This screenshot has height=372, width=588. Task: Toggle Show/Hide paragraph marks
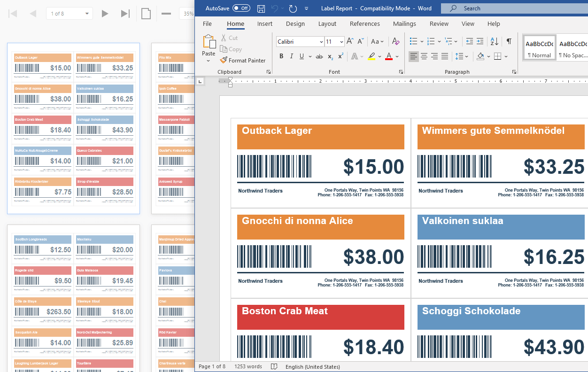509,41
